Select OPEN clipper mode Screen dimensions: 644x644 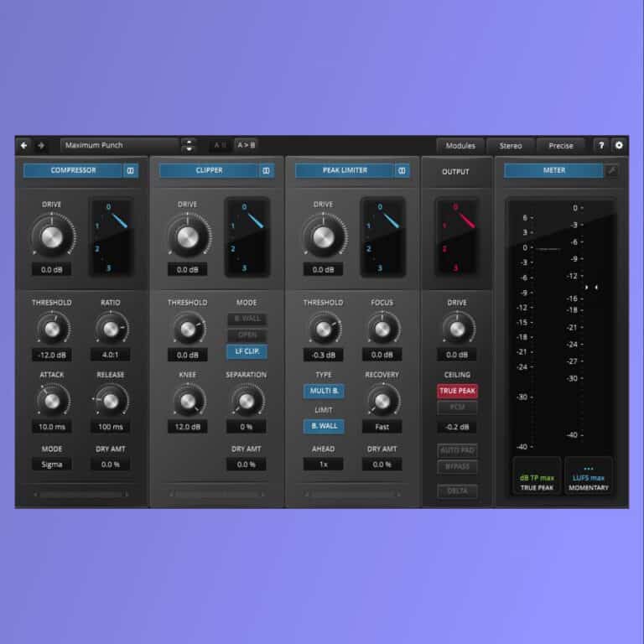pos(247,335)
